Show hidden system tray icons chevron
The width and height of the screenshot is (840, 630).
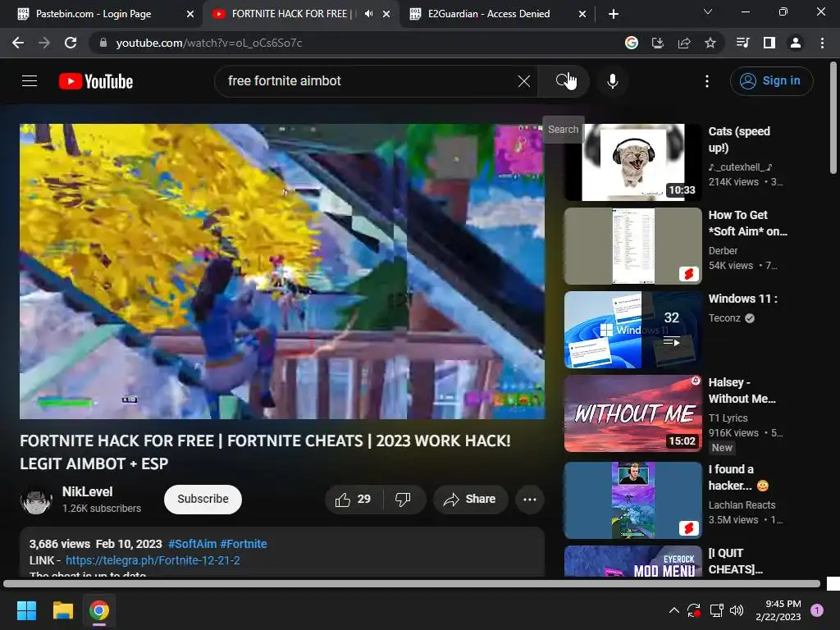coord(674,610)
